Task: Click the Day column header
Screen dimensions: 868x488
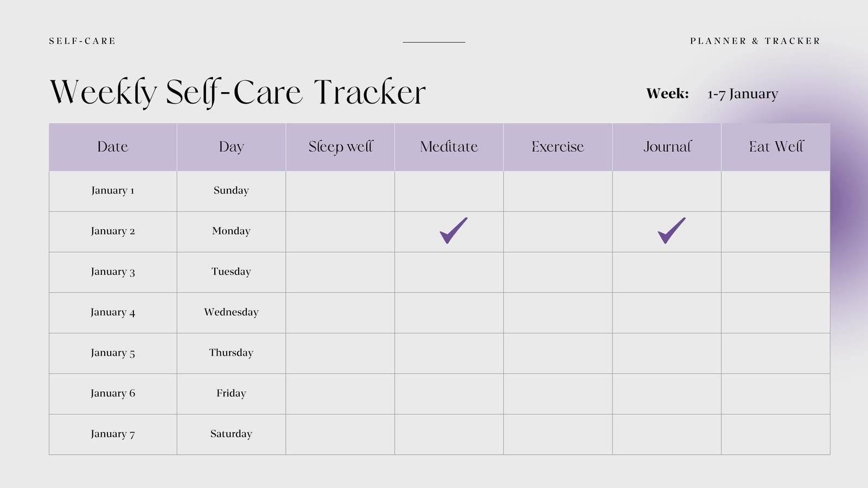Action: click(231, 147)
